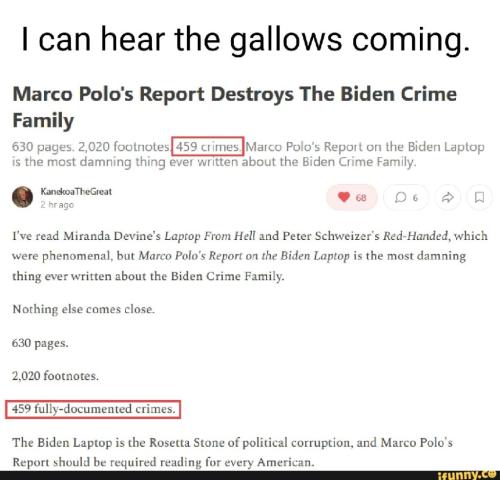Open the KanekoaTheGreat author name
This screenshot has height=480, width=500.
click(x=76, y=192)
